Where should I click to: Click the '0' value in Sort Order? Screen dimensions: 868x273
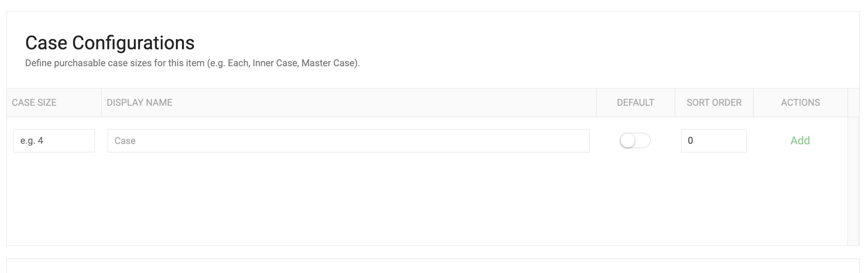690,140
